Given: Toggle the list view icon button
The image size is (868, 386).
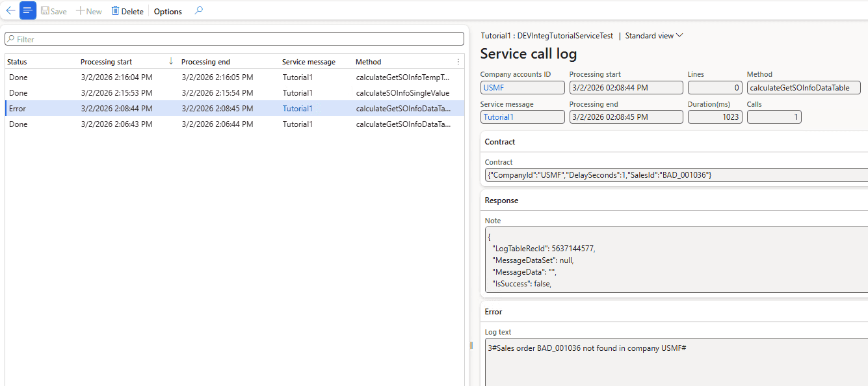Looking at the screenshot, I should coord(28,11).
